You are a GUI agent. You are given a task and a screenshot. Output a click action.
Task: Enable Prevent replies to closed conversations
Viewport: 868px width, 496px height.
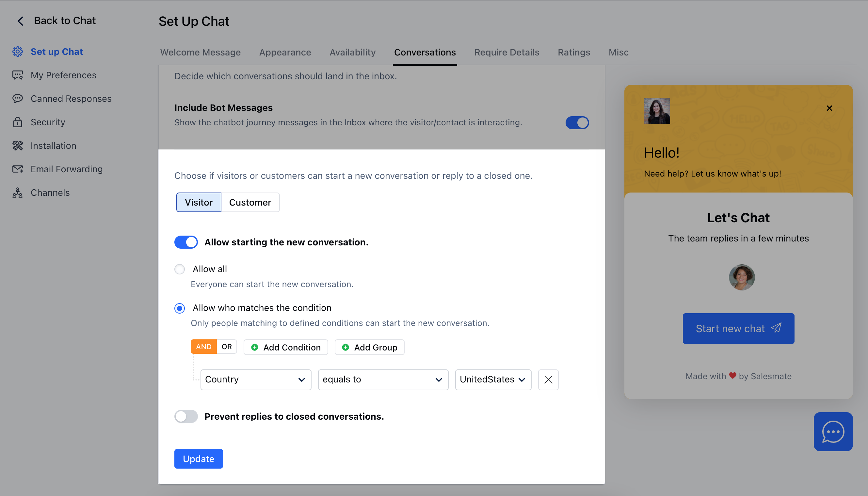click(186, 416)
